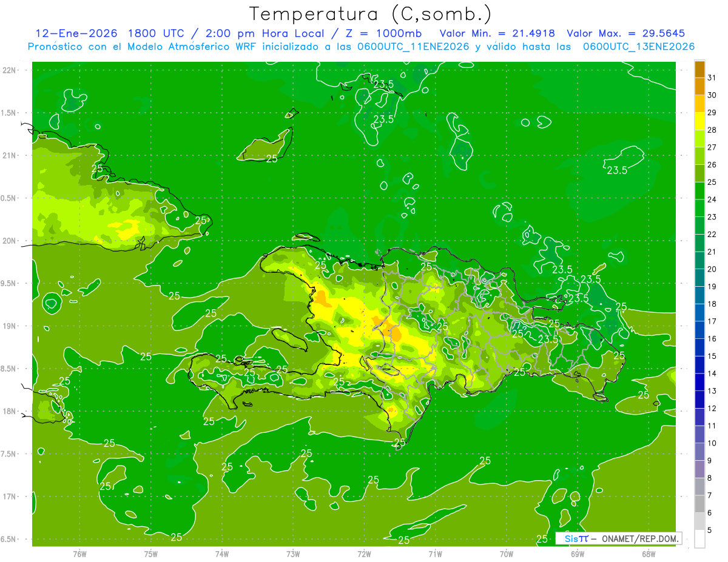Screen dimensions: 728x562
Task: Click the "23" colorbar scale value
Action: point(712,217)
